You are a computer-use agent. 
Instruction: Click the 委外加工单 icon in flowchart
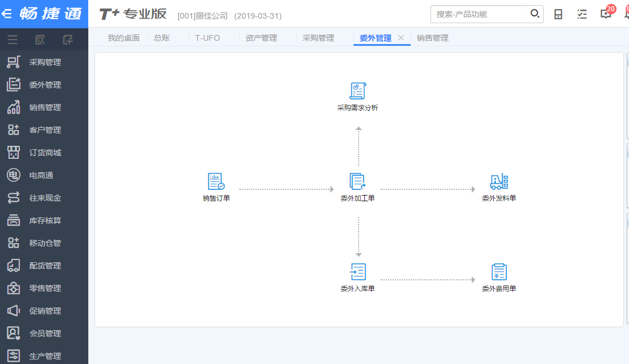(357, 182)
